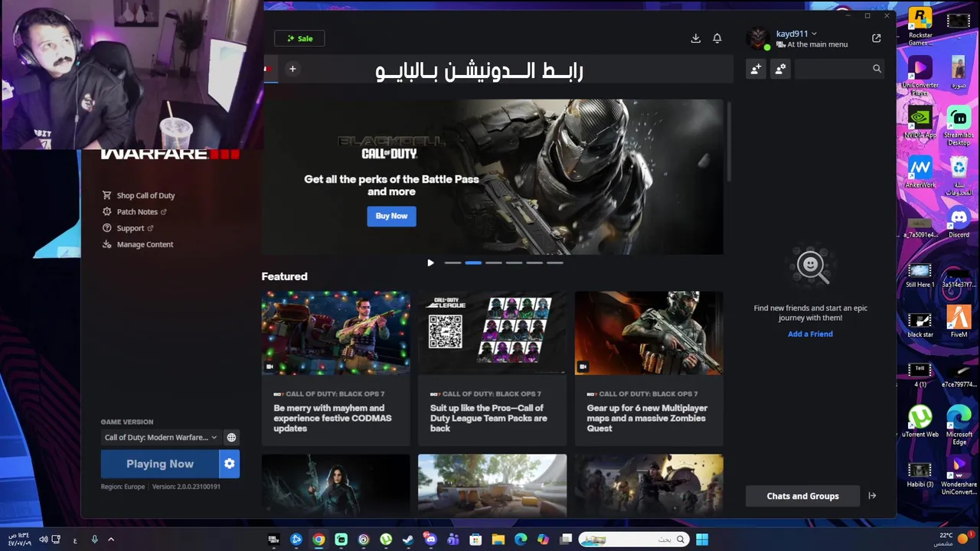Read 'Be merry with mayhem' article title
Image resolution: width=980 pixels, height=551 pixels.
coord(332,418)
